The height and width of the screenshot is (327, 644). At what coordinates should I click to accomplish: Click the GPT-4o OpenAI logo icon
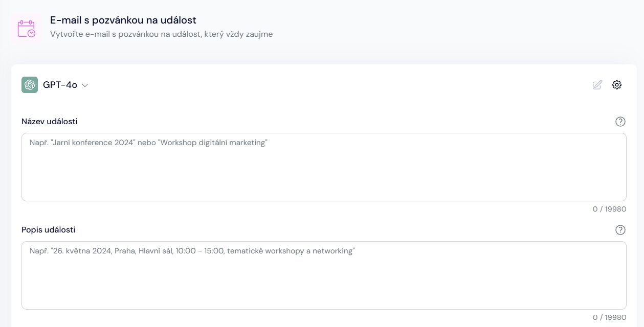pyautogui.click(x=30, y=85)
